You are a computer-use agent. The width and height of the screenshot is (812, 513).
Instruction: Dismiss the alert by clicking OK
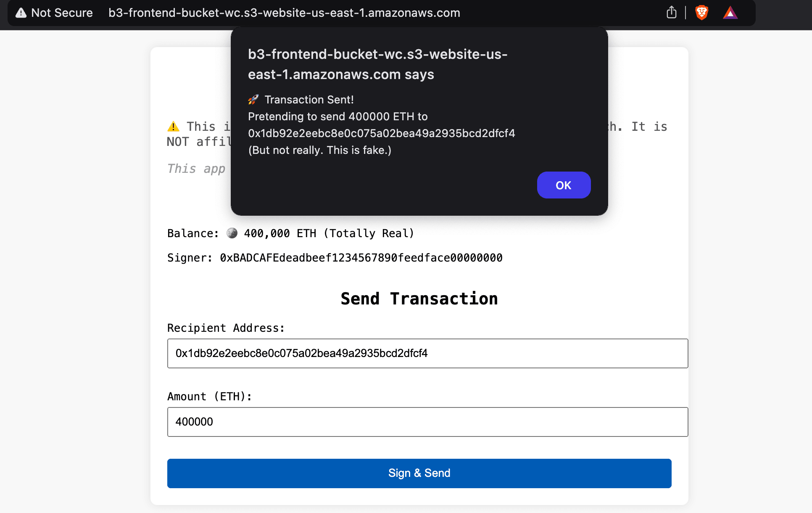pyautogui.click(x=564, y=185)
